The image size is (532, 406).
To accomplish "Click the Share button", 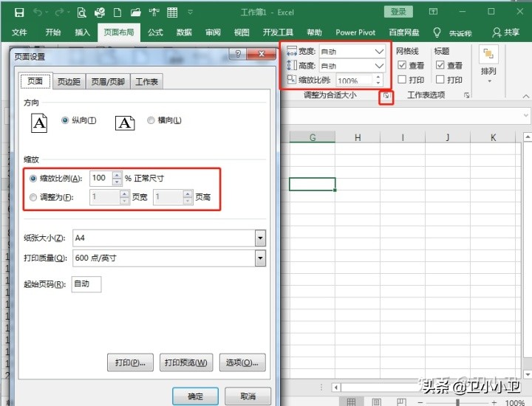I will [506, 32].
